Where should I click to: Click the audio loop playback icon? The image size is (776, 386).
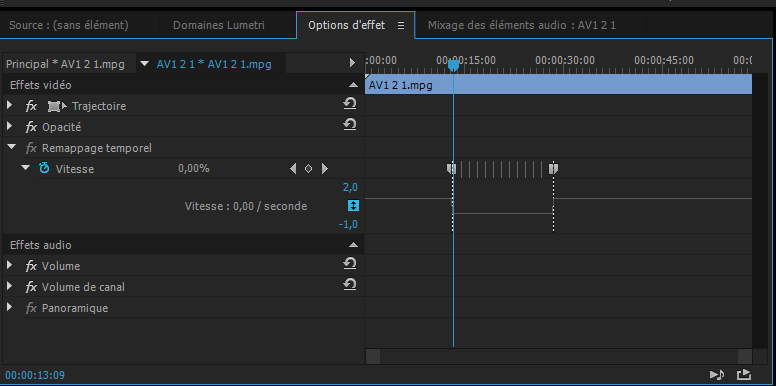[x=717, y=375]
